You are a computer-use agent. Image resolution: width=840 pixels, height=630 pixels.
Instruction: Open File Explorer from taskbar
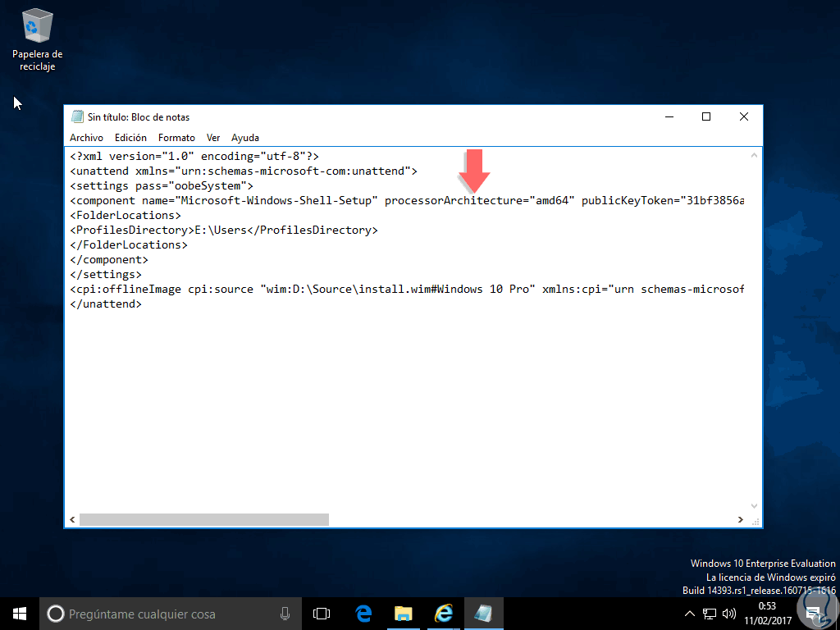click(404, 614)
